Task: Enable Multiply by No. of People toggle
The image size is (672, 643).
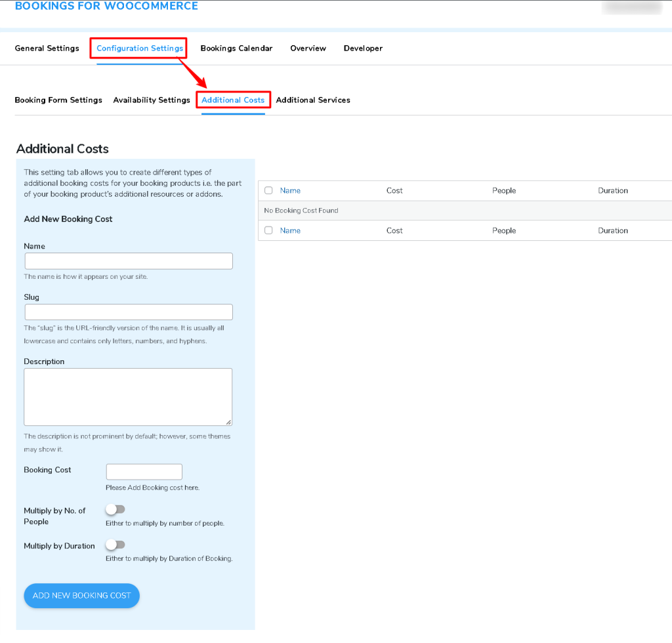Action: [x=115, y=509]
